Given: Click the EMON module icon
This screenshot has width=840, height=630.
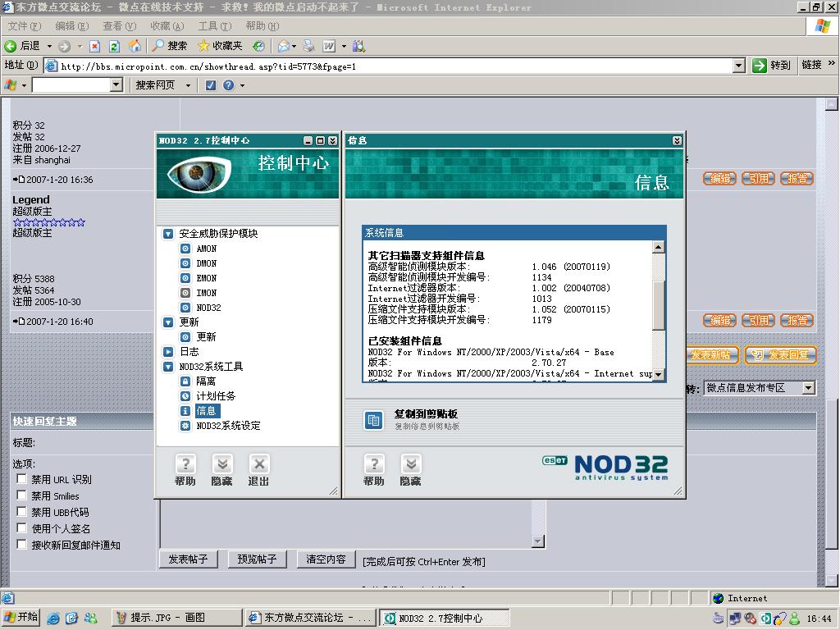Looking at the screenshot, I should [185, 278].
